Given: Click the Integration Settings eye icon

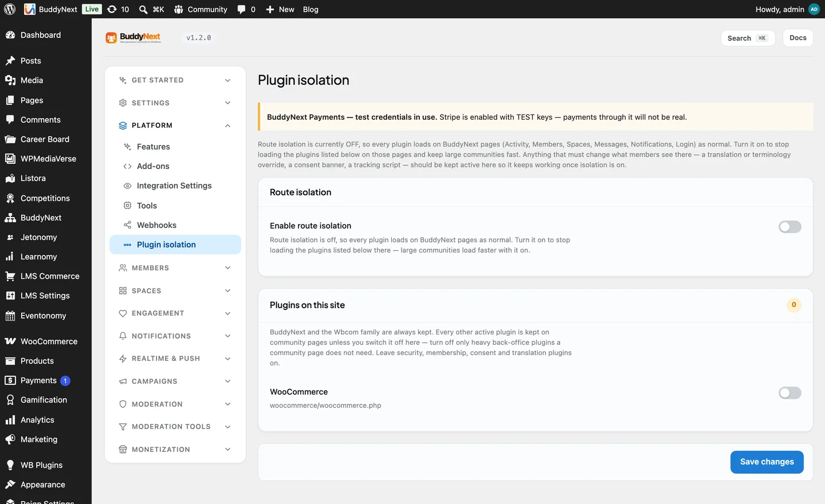Looking at the screenshot, I should coord(127,186).
